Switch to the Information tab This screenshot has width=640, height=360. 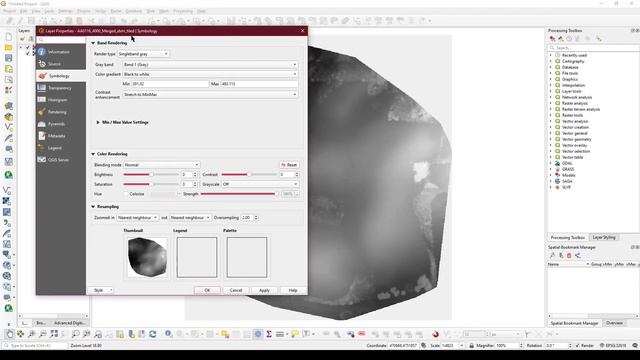61,52
